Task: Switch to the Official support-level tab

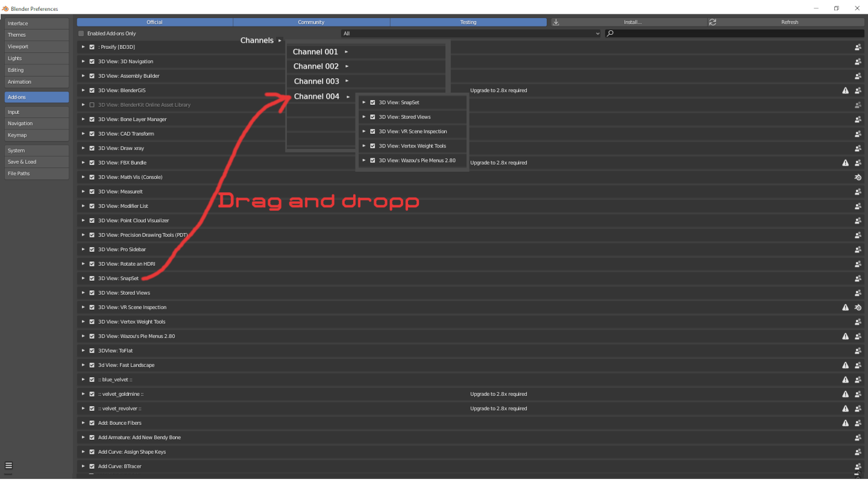Action: [x=155, y=22]
